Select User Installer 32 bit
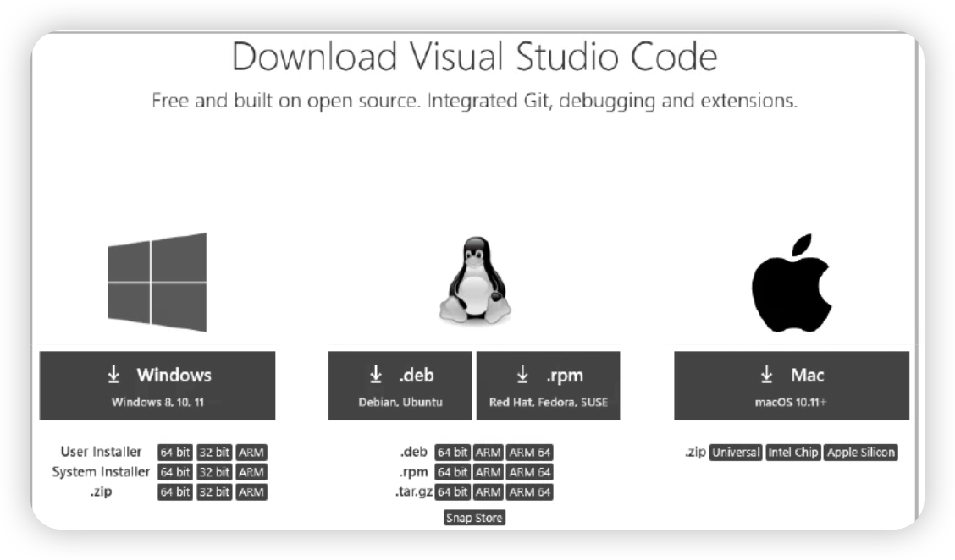955x560 pixels. (x=214, y=453)
